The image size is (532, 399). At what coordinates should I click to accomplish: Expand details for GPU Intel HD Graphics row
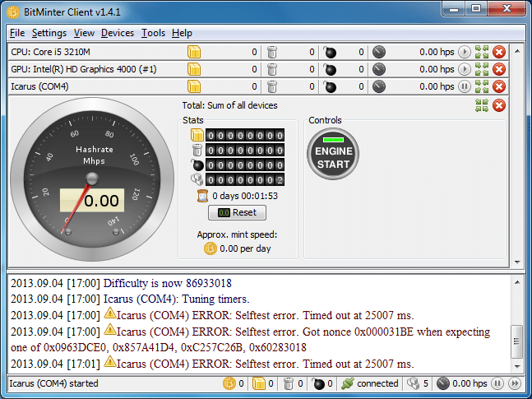tap(482, 69)
